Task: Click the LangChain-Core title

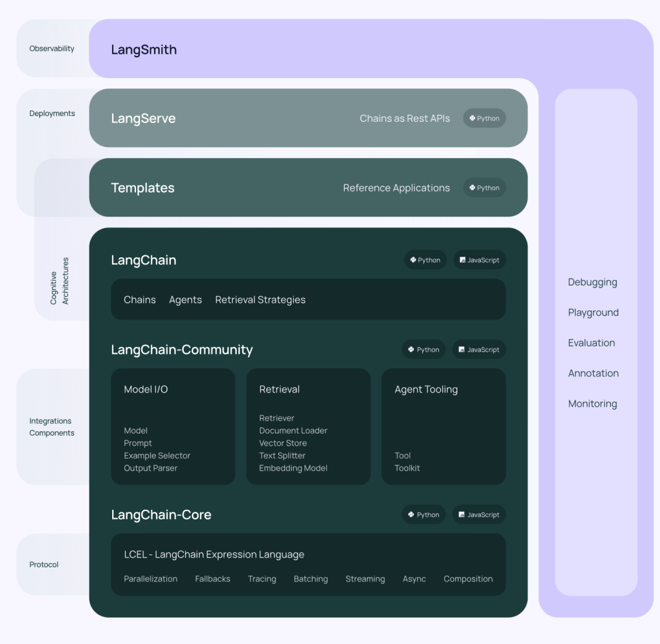Action: [x=161, y=515]
